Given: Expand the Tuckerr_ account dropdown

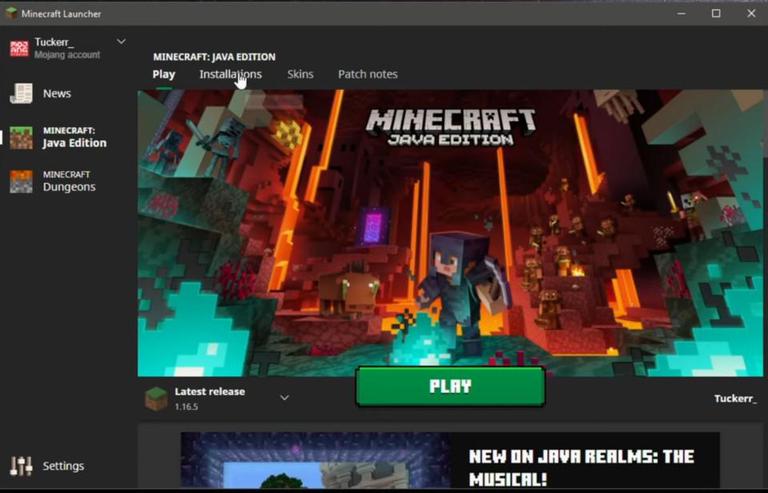Looking at the screenshot, I should [121, 42].
